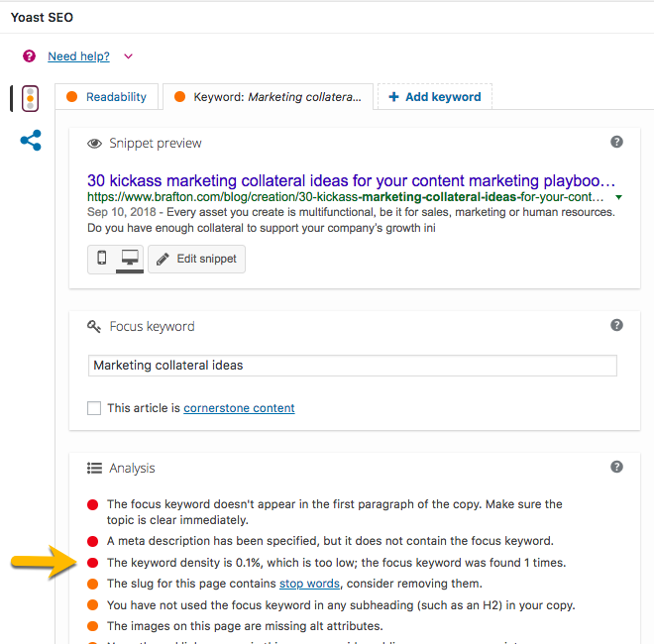Click the traffic light SEO sidebar icon
The height and width of the screenshot is (644, 654).
(x=31, y=98)
